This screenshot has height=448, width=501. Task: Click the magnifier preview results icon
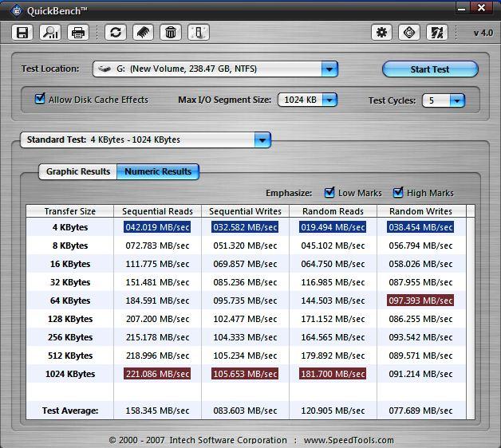point(50,33)
